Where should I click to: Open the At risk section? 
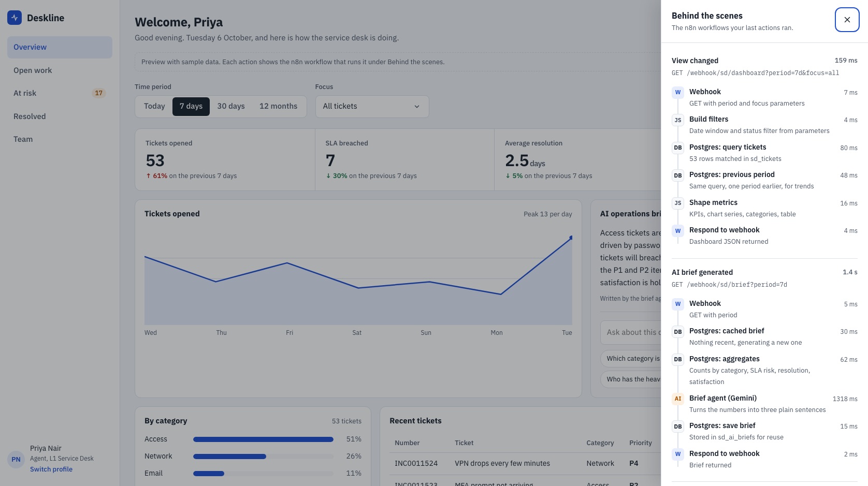[60, 93]
